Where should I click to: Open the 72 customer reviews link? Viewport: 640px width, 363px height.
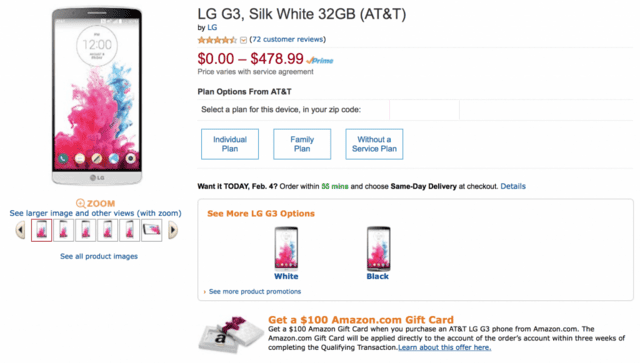coord(288,40)
